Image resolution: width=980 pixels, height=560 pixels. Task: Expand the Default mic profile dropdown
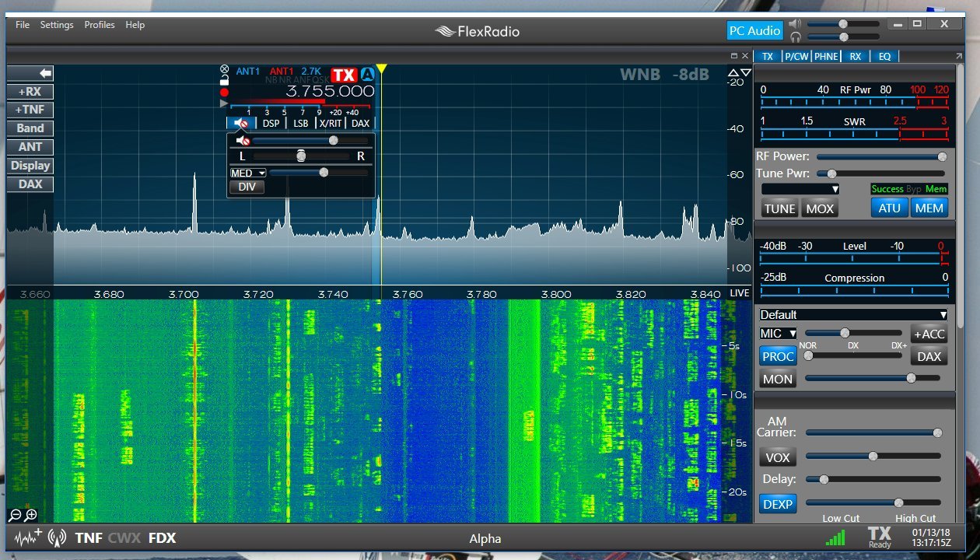tap(854, 315)
